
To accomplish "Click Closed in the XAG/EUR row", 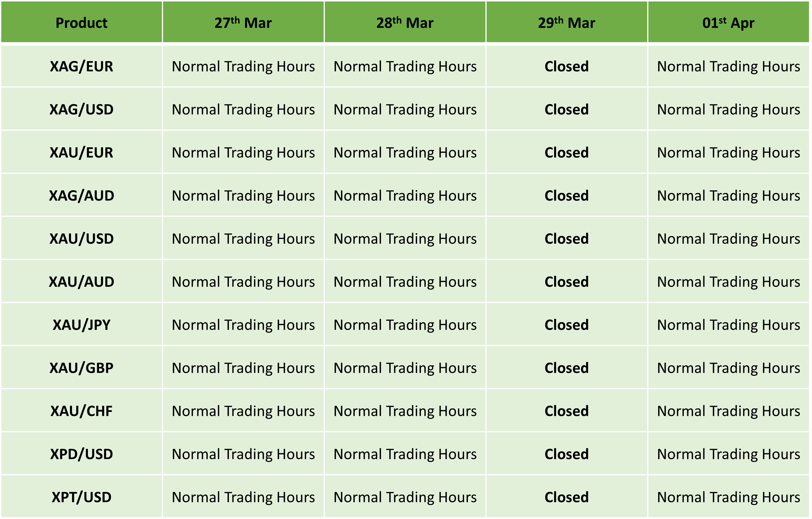I will click(567, 66).
